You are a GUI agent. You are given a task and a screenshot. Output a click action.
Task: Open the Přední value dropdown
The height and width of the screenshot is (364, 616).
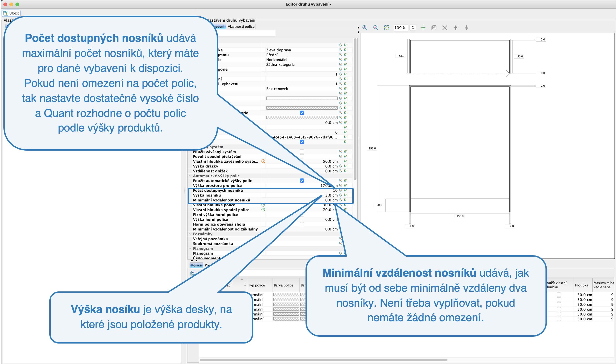302,55
